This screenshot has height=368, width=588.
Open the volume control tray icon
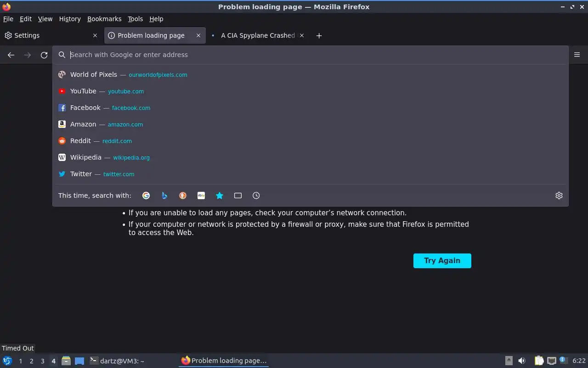click(522, 361)
